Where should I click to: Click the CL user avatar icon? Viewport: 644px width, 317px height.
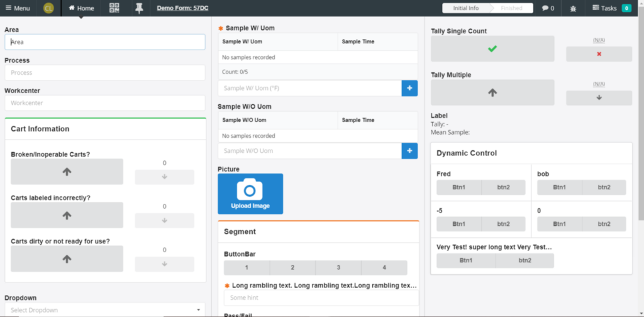tap(49, 8)
